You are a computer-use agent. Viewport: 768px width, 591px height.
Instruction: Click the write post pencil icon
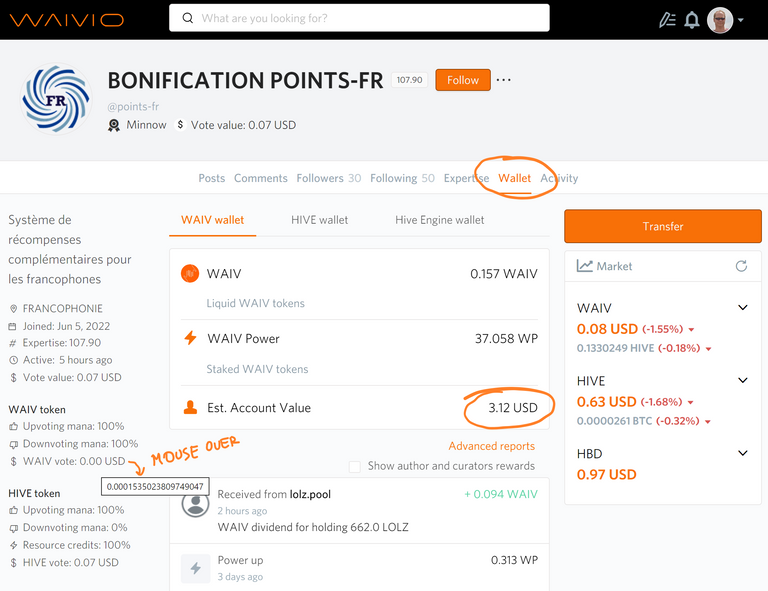667,20
